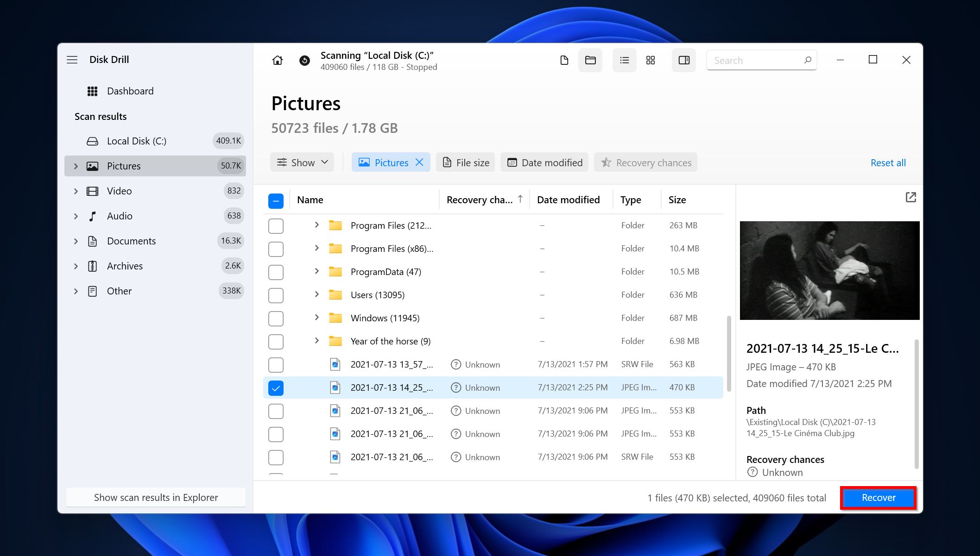Screen dimensions: 980x556
Task: Click the Recover button to restore file
Action: tap(879, 498)
